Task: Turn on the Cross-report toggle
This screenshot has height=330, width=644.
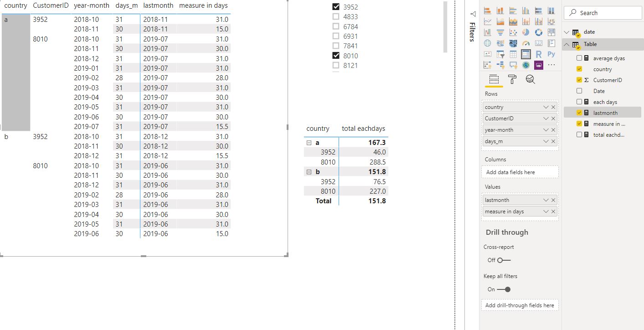Action: (x=504, y=260)
